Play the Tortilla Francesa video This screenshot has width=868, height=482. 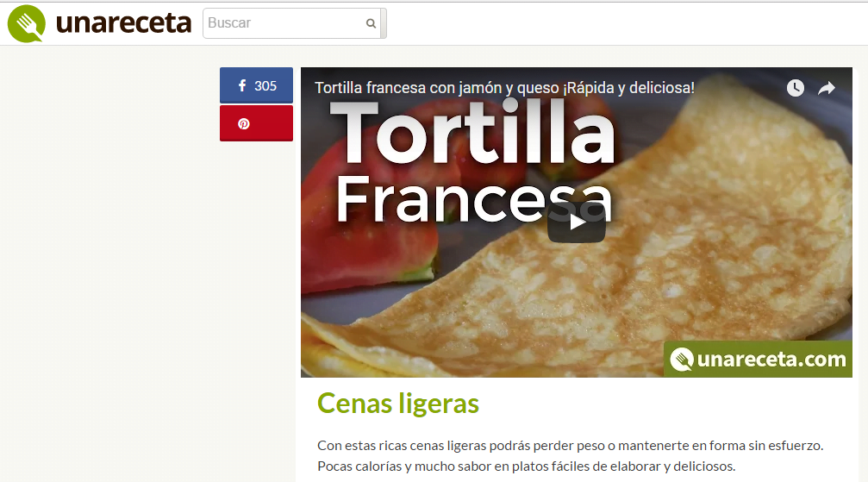tap(577, 222)
